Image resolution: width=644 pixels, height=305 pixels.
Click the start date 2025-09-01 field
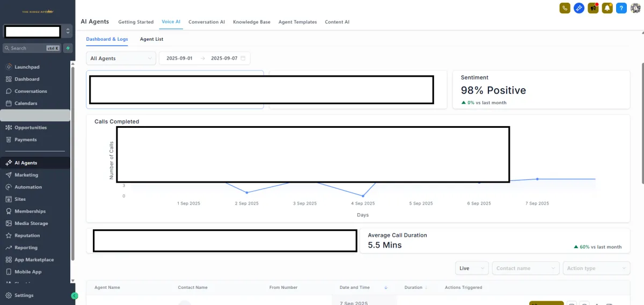click(179, 59)
